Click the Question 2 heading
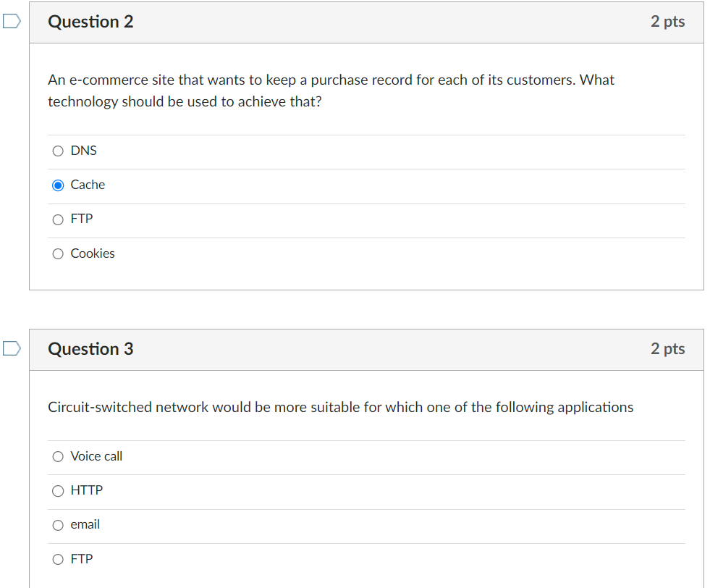This screenshot has height=588, width=710. pyautogui.click(x=90, y=21)
